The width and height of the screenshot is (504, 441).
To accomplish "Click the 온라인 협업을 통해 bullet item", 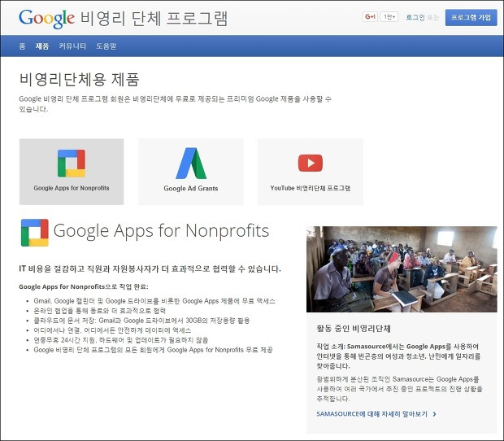I will tap(100, 311).
